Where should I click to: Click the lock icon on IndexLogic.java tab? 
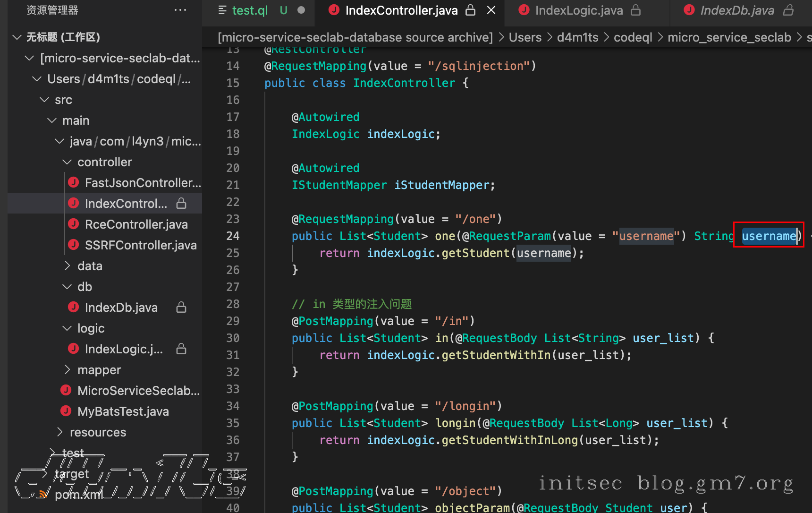point(636,10)
